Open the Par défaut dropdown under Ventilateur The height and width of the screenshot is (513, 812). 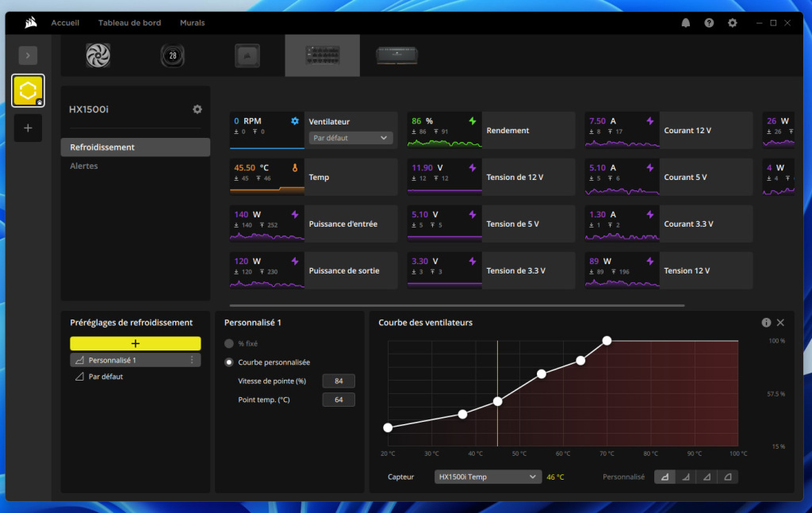350,138
